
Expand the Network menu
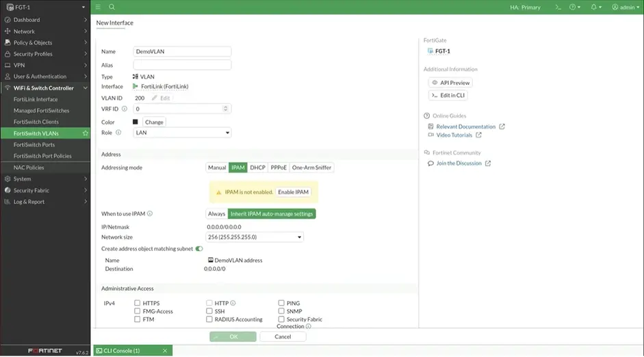[86, 31]
